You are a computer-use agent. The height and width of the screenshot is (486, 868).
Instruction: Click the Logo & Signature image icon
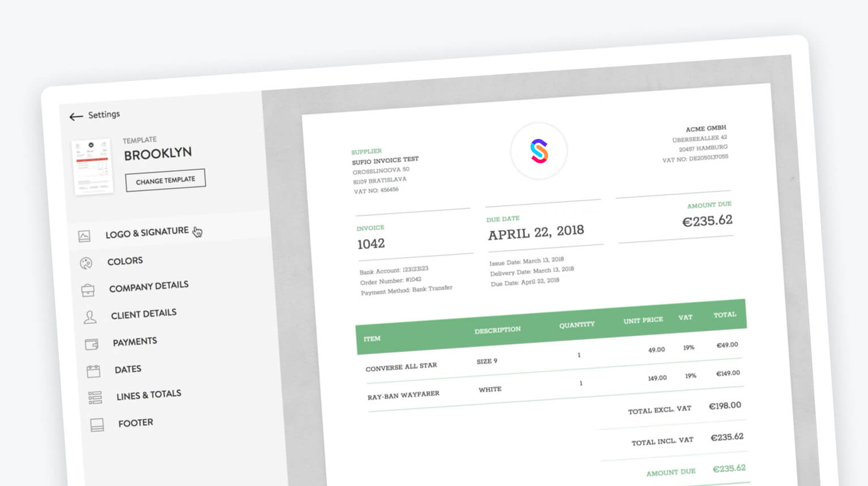[x=84, y=236]
